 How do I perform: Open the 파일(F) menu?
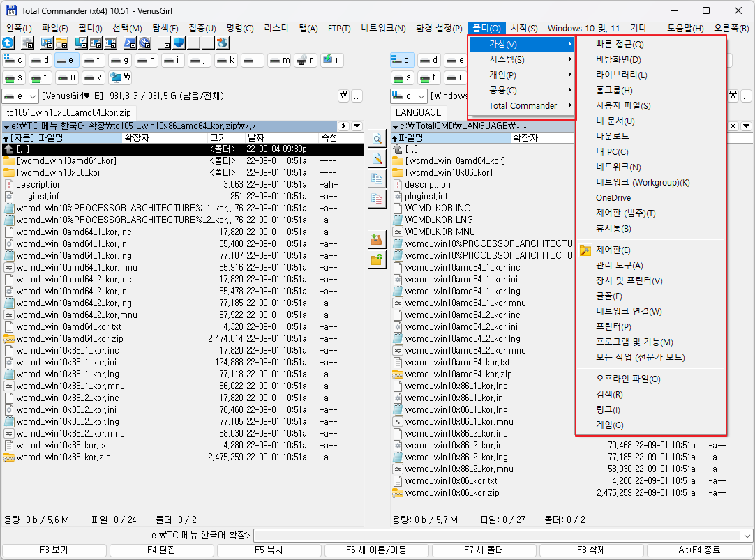point(55,29)
